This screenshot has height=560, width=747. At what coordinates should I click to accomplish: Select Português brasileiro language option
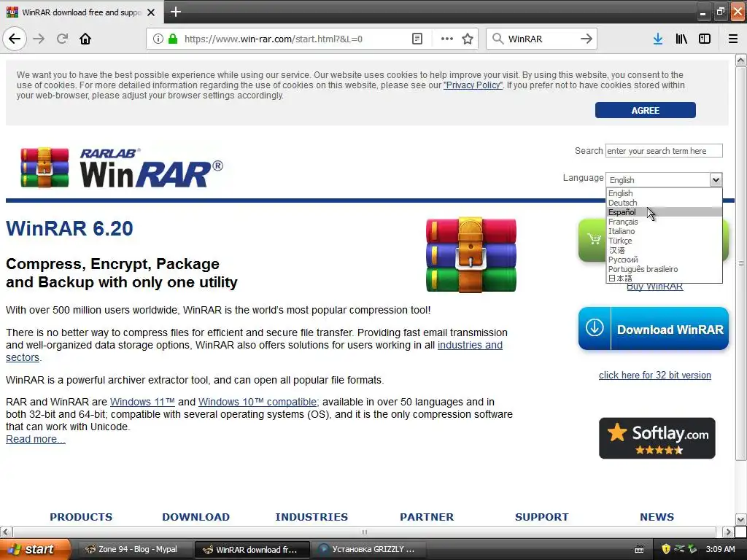[x=665, y=269]
